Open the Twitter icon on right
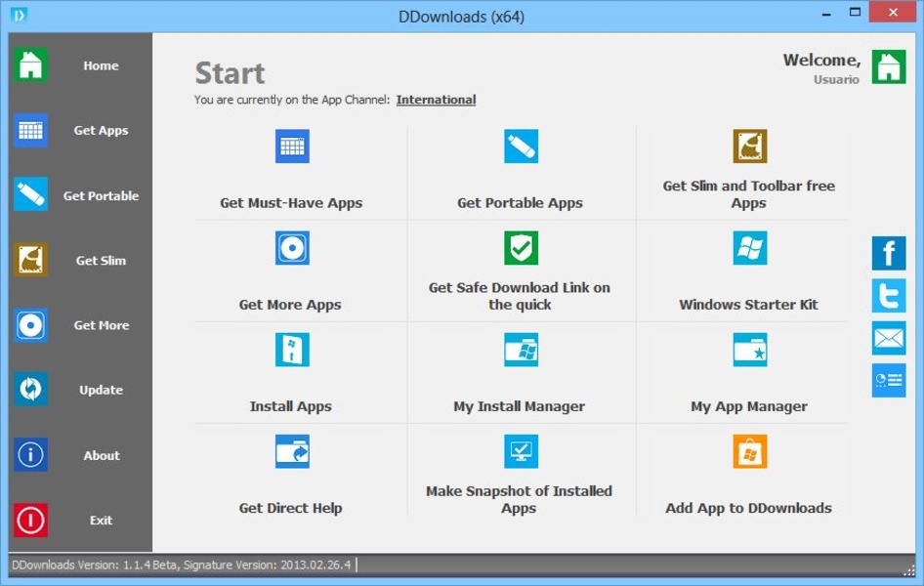The image size is (924, 586). (x=889, y=296)
